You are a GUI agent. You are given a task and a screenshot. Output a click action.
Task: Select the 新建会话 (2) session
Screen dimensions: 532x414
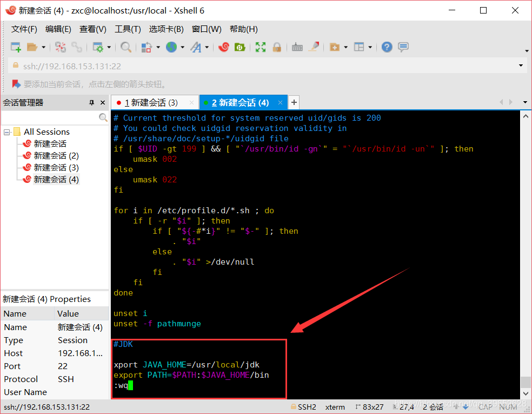(56, 155)
